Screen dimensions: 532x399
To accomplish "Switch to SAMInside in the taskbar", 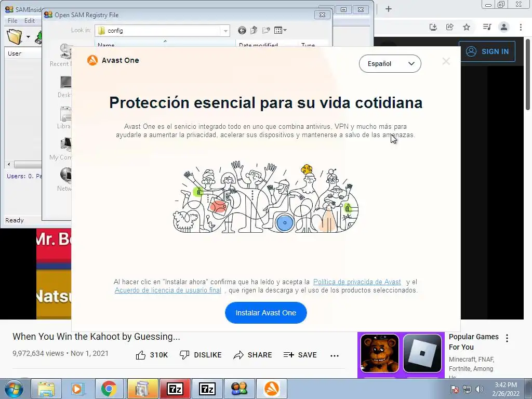I will [239, 389].
